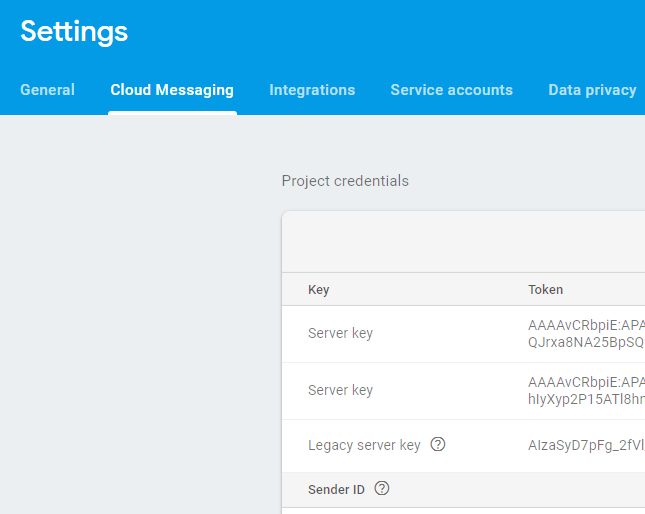Click the Token column header
645x514 pixels.
(546, 290)
